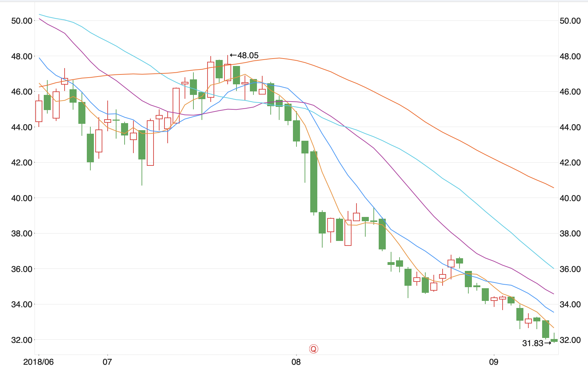Click the right axis 44.00 price label
This screenshot has height=369, width=588.
point(570,127)
